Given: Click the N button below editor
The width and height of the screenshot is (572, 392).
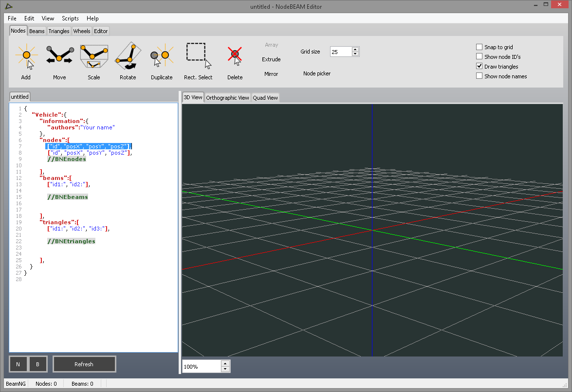Looking at the screenshot, I should (18, 364).
